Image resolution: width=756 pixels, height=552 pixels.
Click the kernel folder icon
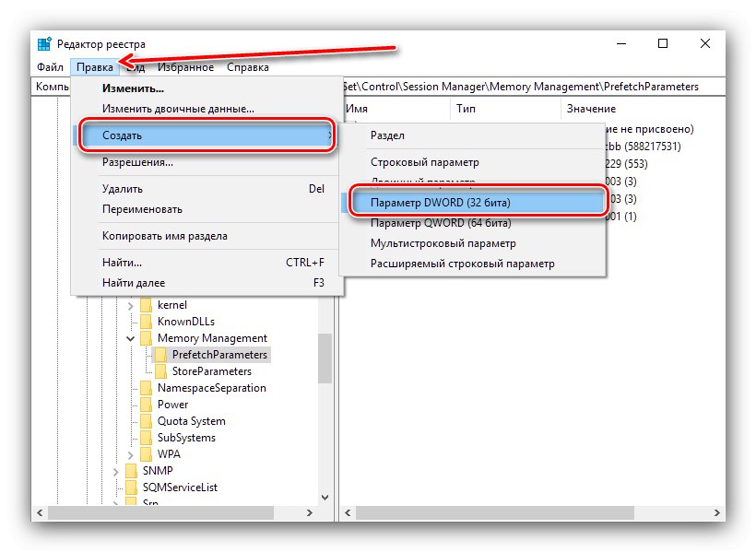[146, 305]
